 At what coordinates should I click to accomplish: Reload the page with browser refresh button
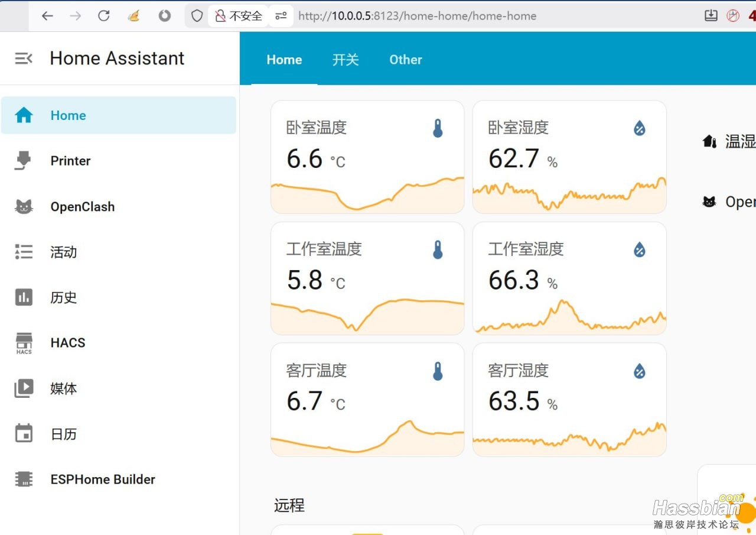(104, 16)
